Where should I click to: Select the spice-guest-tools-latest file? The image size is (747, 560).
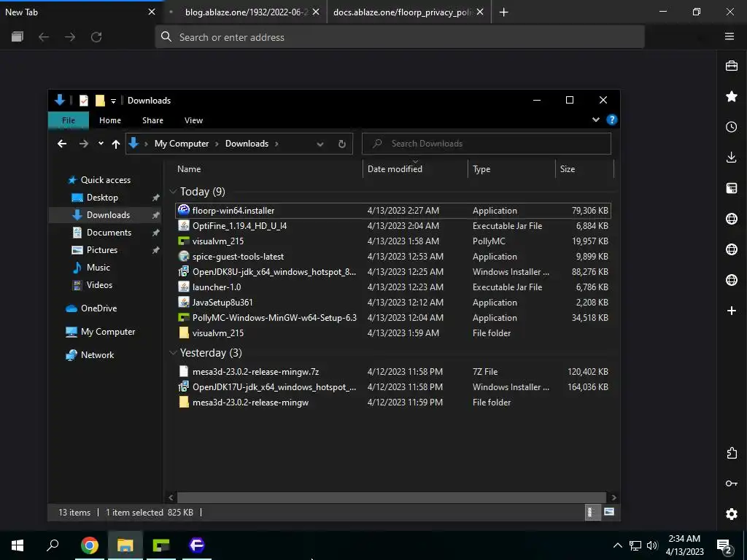[x=393, y=256]
